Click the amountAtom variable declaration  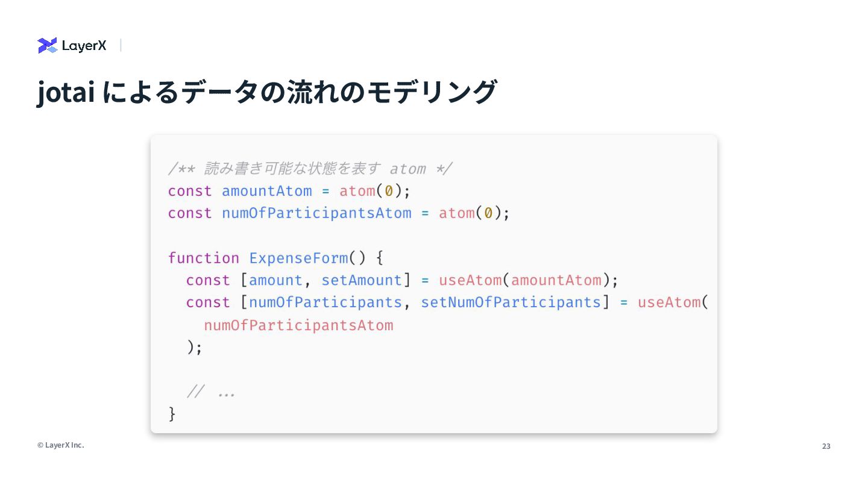[x=267, y=191]
